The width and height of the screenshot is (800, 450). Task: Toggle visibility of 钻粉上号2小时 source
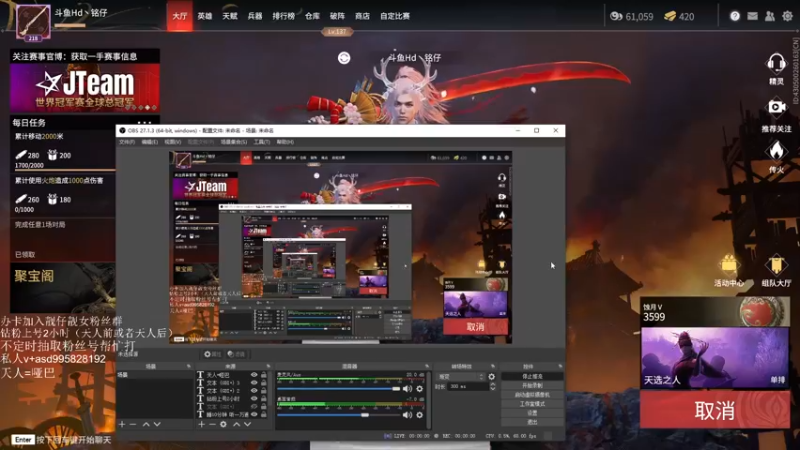(x=254, y=399)
